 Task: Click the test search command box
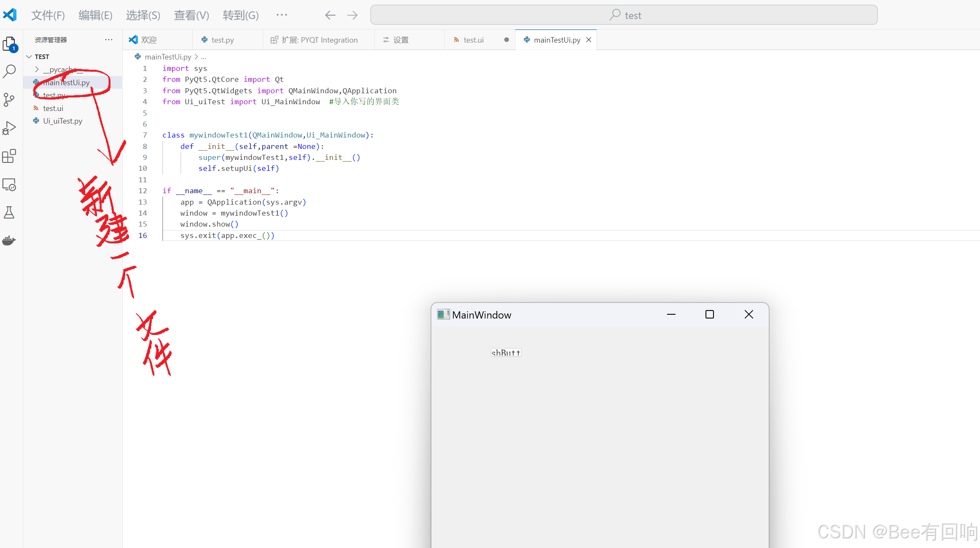[624, 15]
